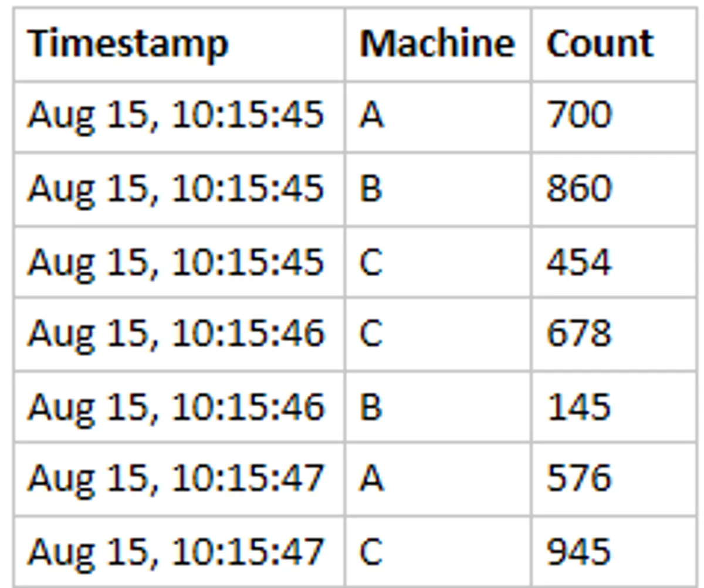
Task: Select Machine B in the 860 row
Action: (371, 188)
